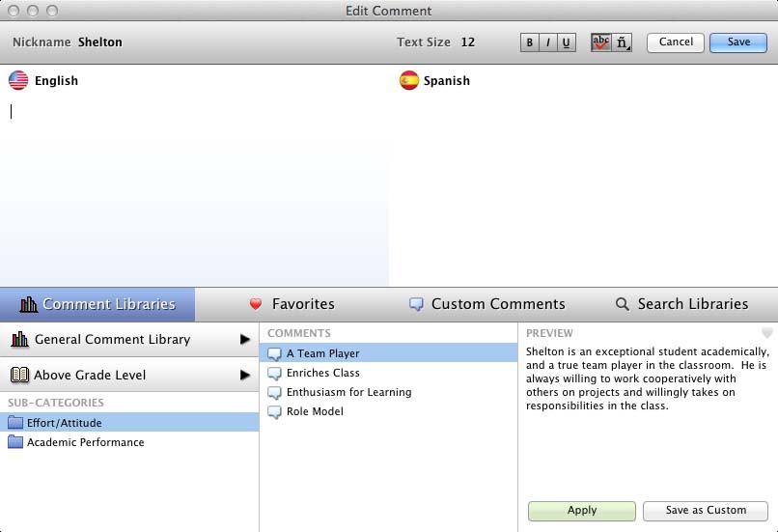Open the Favorites tab

point(292,304)
